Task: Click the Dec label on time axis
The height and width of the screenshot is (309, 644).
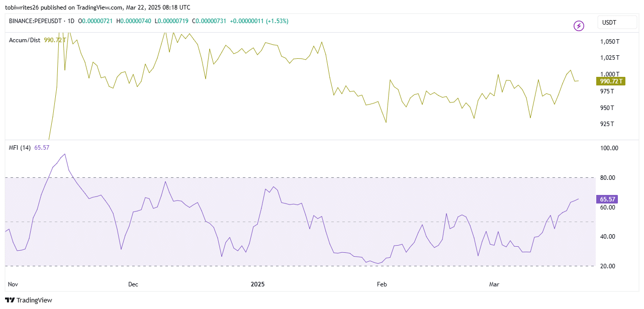Action: pos(133,284)
